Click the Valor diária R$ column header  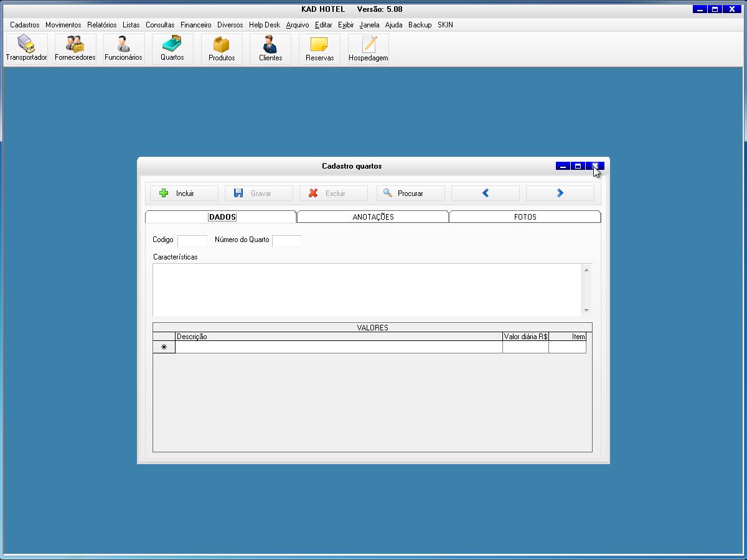525,337
